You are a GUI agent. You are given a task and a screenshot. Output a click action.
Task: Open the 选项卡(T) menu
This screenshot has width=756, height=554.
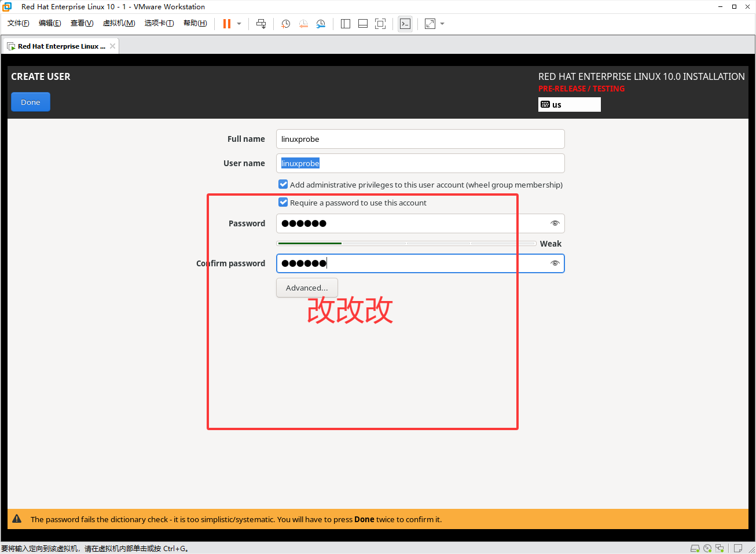point(159,23)
